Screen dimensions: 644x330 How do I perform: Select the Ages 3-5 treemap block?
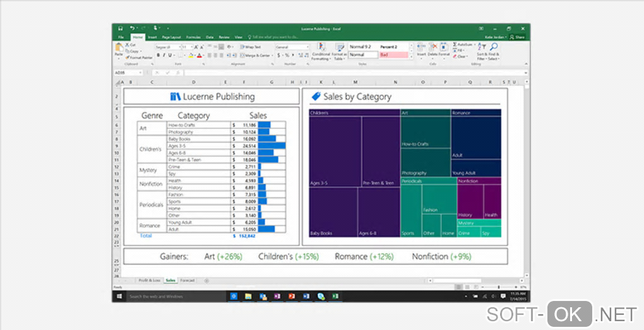[335, 151]
